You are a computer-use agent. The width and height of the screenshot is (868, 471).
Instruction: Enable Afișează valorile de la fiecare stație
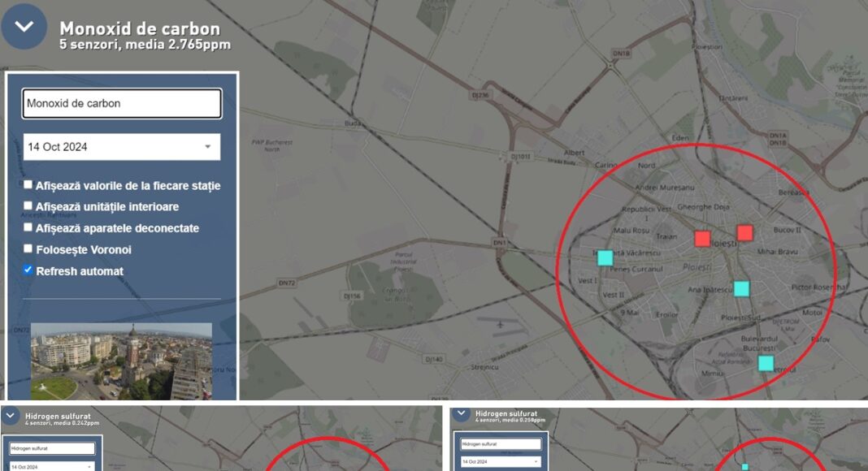click(28, 184)
